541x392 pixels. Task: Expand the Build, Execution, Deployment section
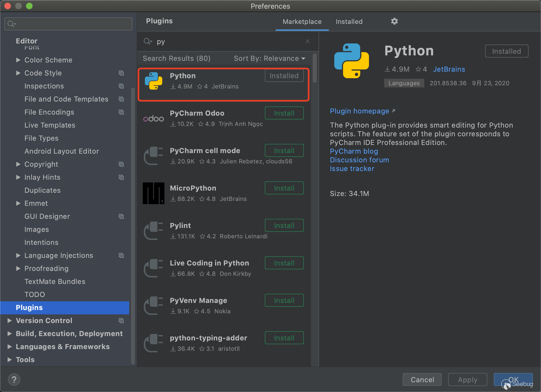tap(9, 334)
